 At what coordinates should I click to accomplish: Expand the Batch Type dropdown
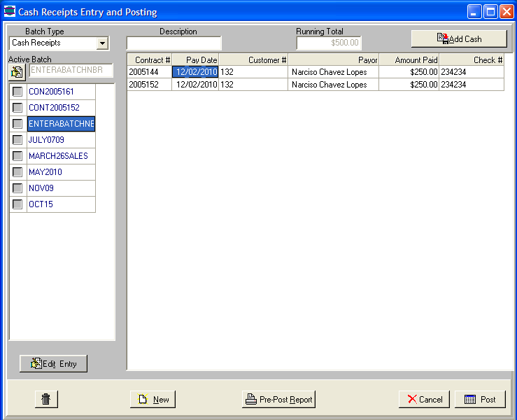coord(102,43)
